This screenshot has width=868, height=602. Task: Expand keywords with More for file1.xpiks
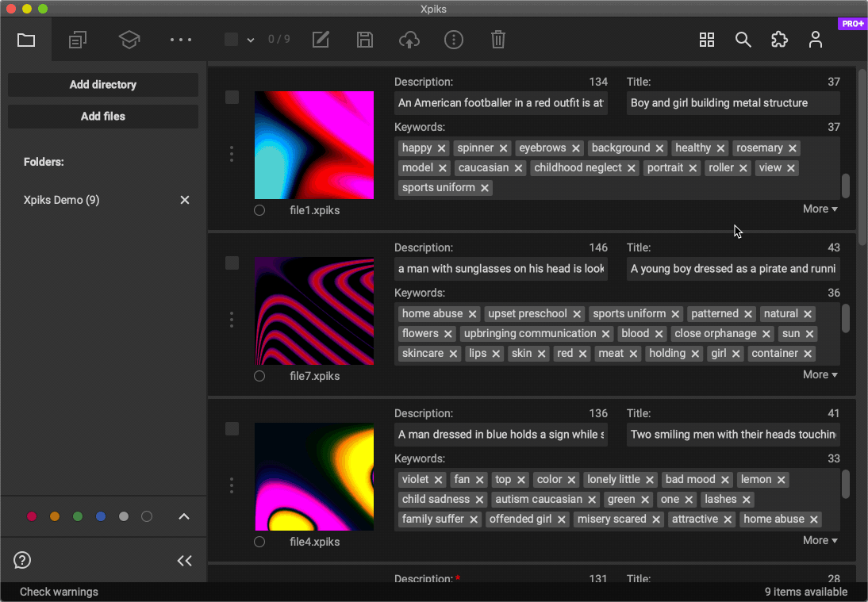click(820, 209)
